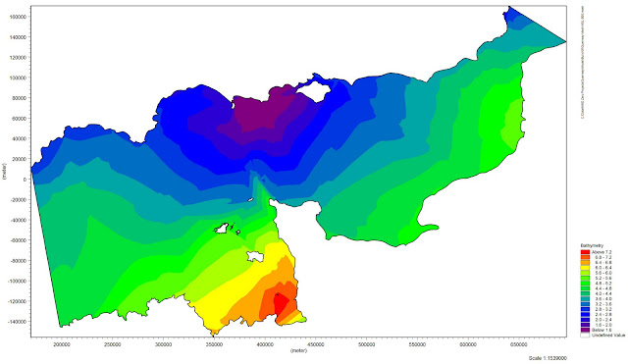The width and height of the screenshot is (628, 364).
Task: Click the -100000 vertical axis tick label
Action: pos(18,282)
